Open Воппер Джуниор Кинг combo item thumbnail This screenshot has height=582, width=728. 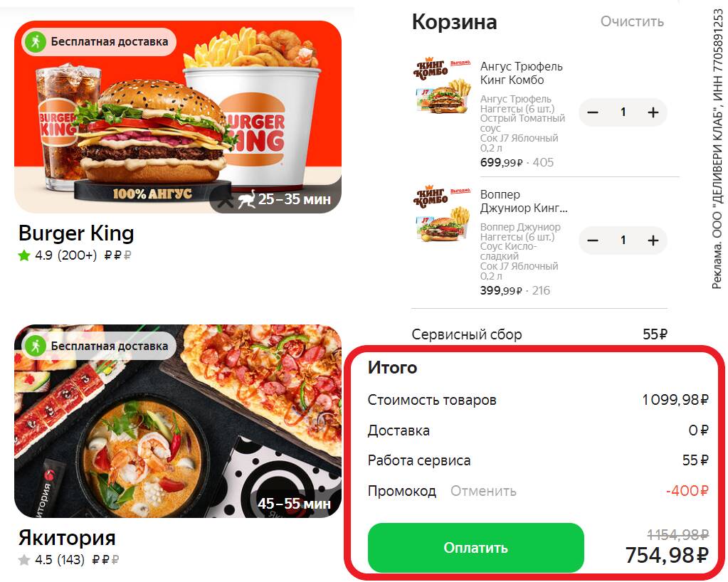[442, 214]
